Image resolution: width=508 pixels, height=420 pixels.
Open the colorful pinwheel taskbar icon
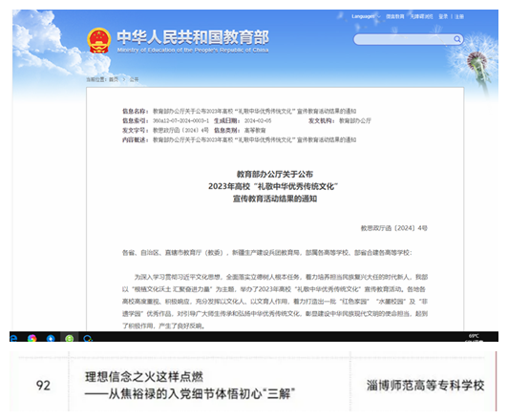32,339
